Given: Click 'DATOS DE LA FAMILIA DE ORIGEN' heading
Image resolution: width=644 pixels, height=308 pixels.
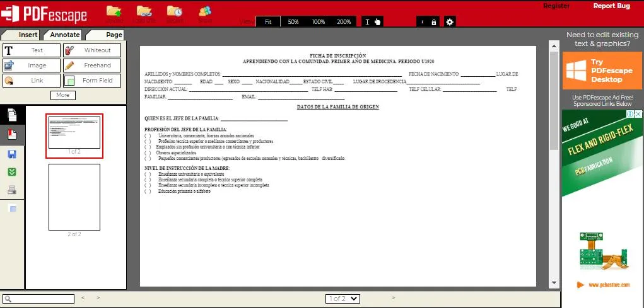Looking at the screenshot, I should pos(337,107).
